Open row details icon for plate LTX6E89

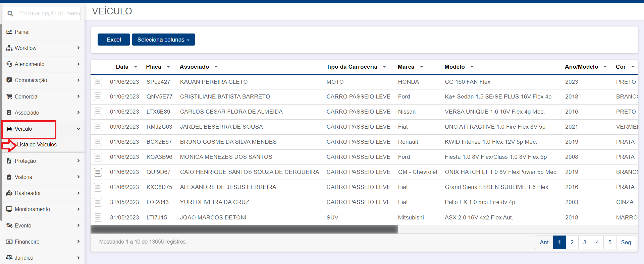click(98, 112)
